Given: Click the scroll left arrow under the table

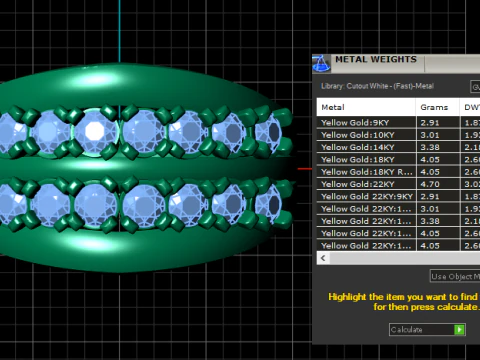Looking at the screenshot, I should click(x=323, y=258).
